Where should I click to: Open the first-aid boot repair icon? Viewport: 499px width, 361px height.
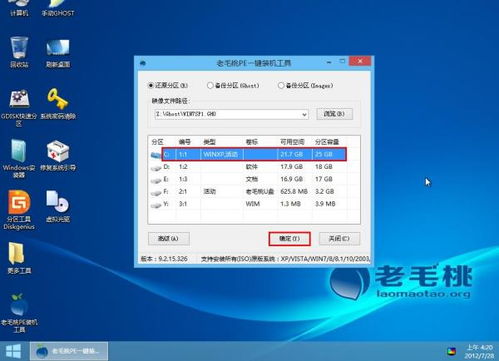[x=58, y=155]
